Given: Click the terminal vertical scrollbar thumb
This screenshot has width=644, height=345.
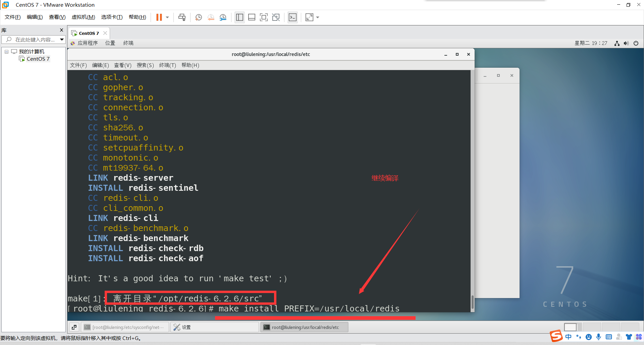Looking at the screenshot, I should (x=473, y=302).
